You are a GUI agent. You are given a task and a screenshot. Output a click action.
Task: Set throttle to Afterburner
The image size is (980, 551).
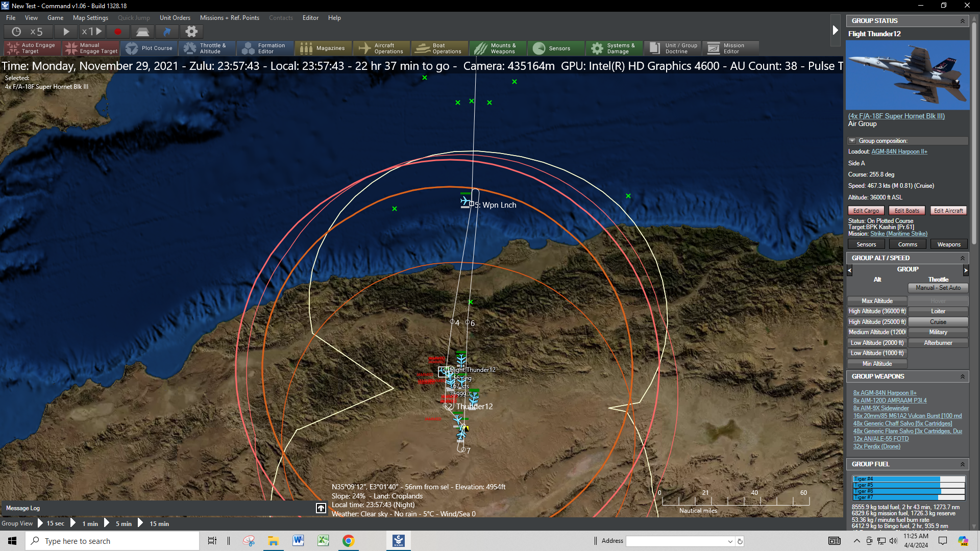point(938,343)
